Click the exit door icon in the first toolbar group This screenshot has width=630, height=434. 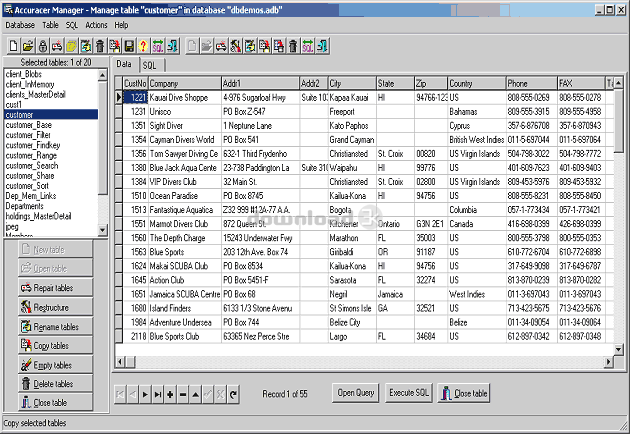172,46
